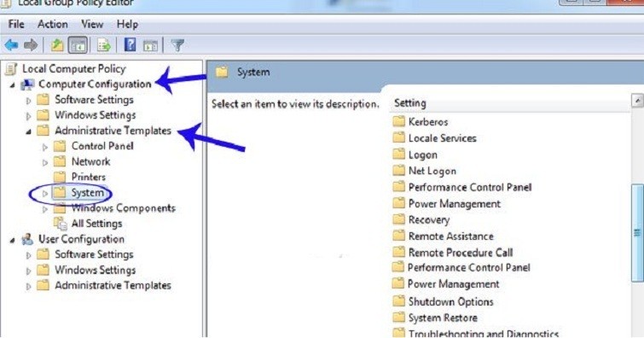
Task: Click the System Restore folder icon
Action: tap(398, 318)
